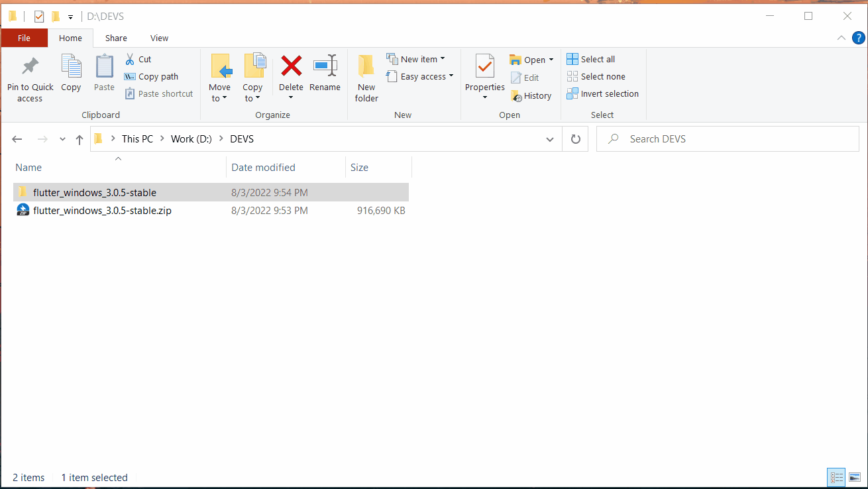Open the New item dropdown
The height and width of the screenshot is (489, 868).
(x=415, y=59)
